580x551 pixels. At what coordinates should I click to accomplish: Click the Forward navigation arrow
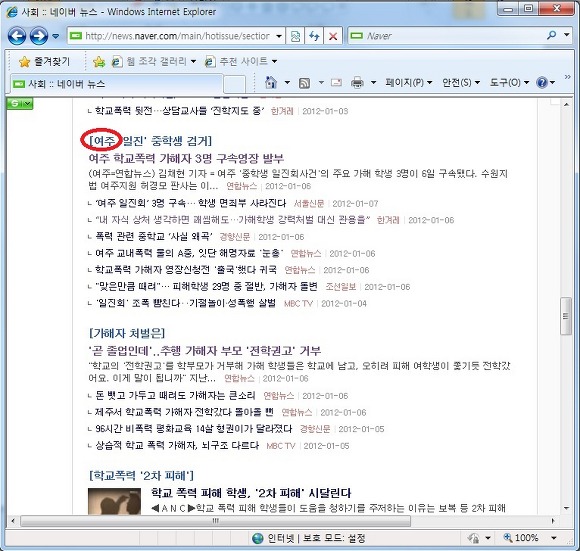38,36
